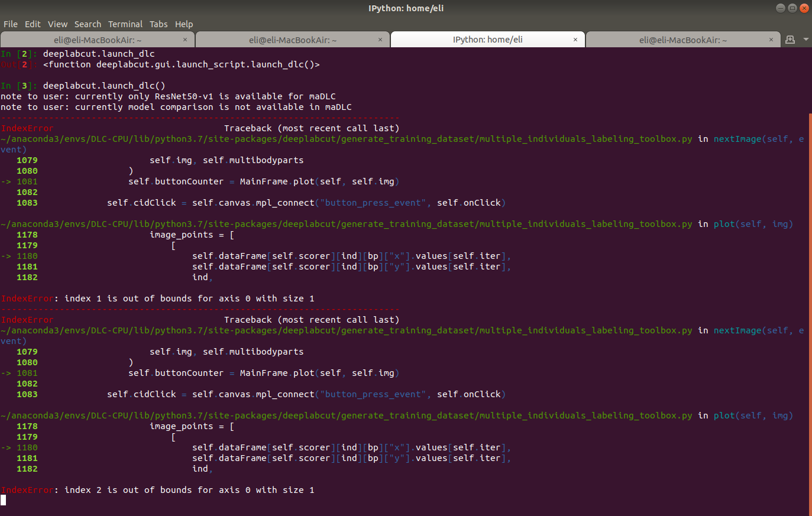812x516 pixels.
Task: Open the Search menu
Action: [88, 24]
